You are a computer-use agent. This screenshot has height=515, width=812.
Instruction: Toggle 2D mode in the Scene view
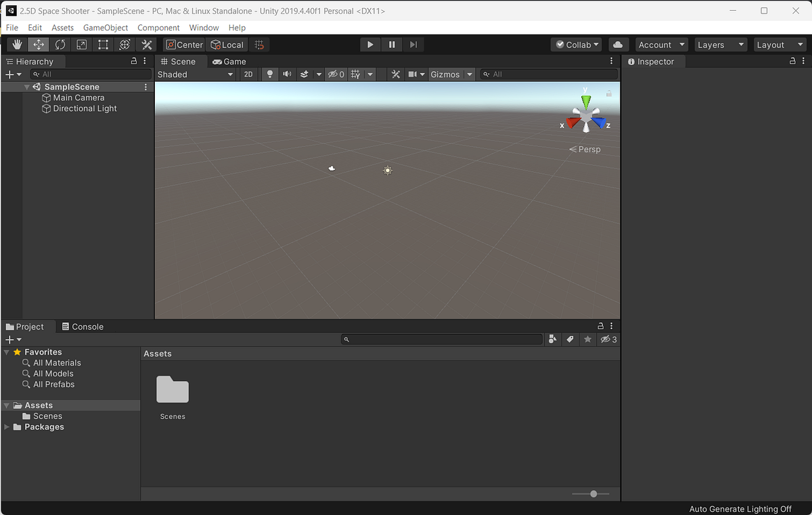(248, 74)
